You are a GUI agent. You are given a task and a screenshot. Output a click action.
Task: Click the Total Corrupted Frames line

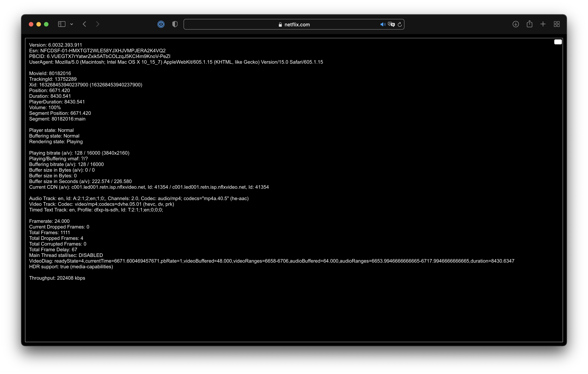(58, 244)
